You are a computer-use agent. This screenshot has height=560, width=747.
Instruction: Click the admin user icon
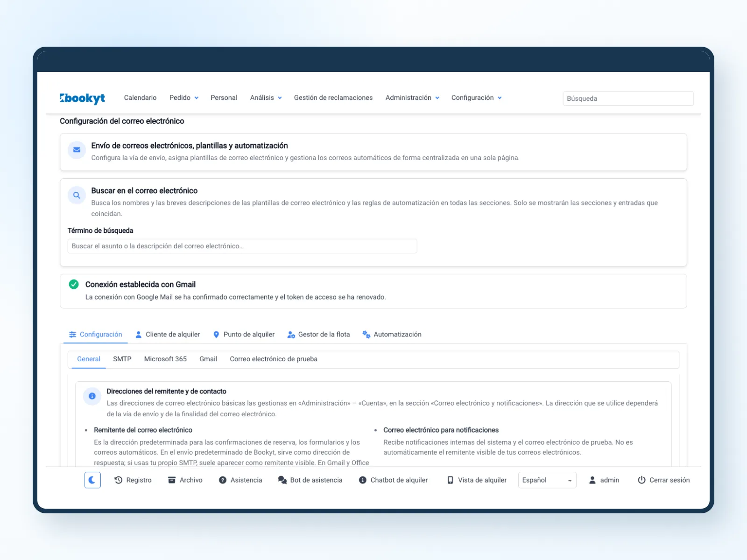592,480
